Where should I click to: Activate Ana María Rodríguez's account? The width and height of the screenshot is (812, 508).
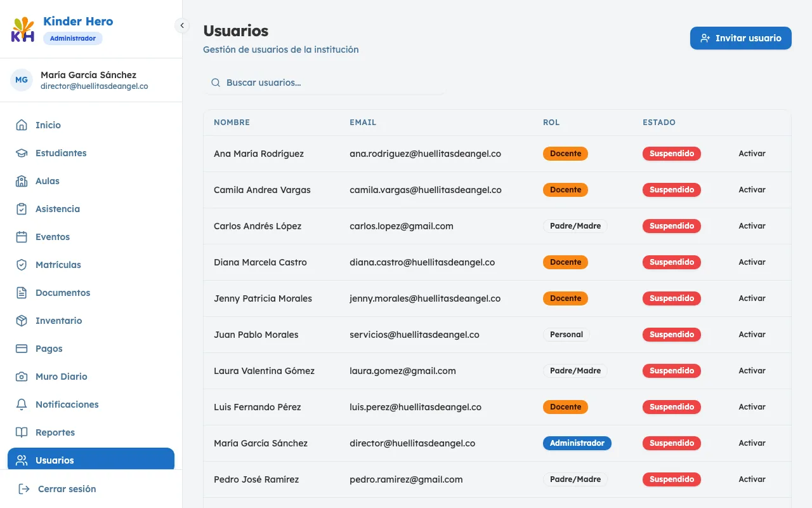point(752,154)
